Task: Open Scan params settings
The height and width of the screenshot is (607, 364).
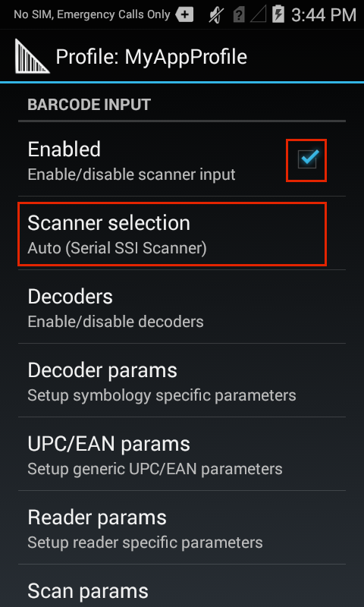Action: coord(182,586)
